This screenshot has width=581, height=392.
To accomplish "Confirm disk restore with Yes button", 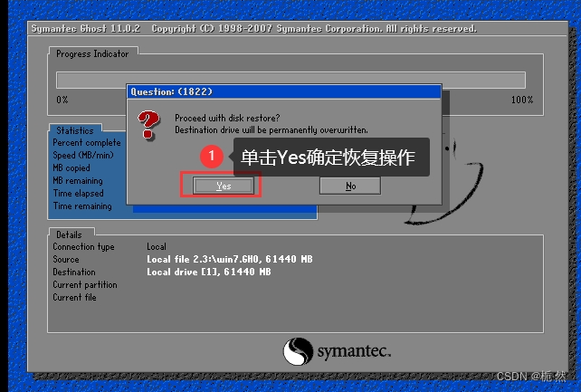I will [x=224, y=186].
